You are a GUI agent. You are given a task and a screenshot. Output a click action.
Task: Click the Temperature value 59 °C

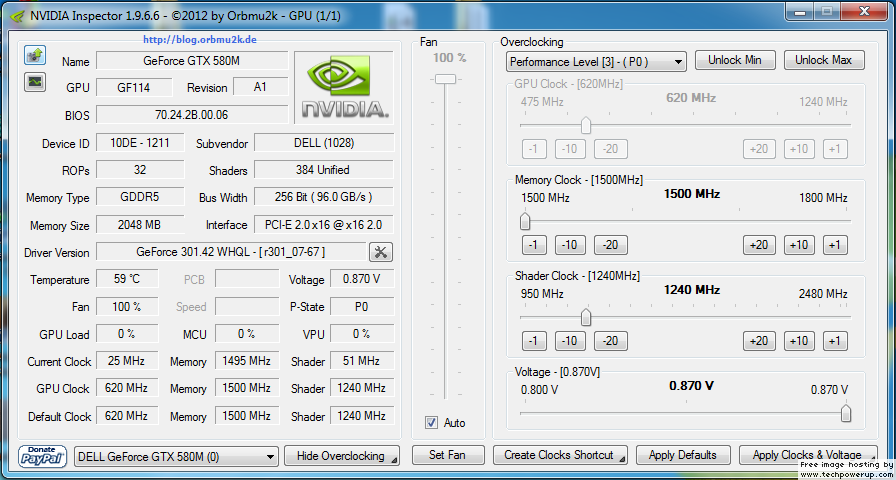127,279
